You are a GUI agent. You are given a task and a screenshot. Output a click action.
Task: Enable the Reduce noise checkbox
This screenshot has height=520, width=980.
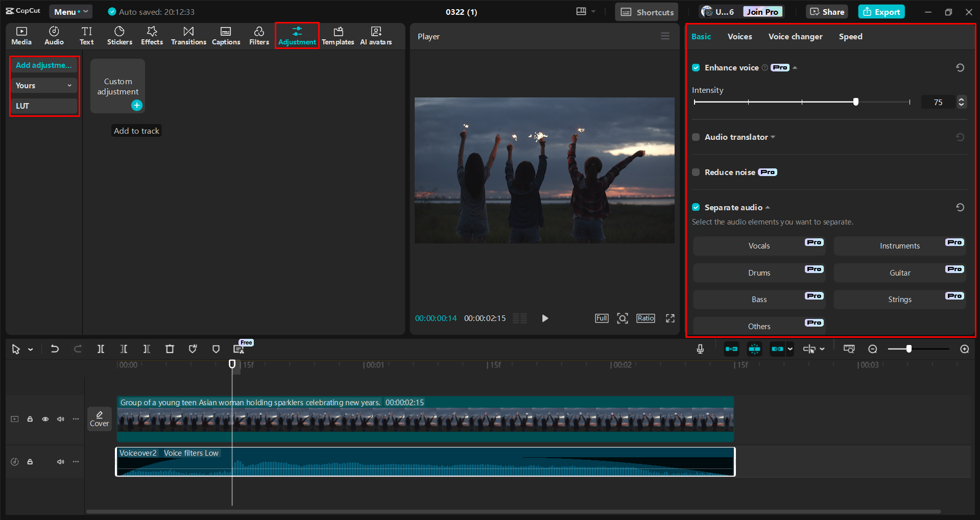pyautogui.click(x=696, y=172)
